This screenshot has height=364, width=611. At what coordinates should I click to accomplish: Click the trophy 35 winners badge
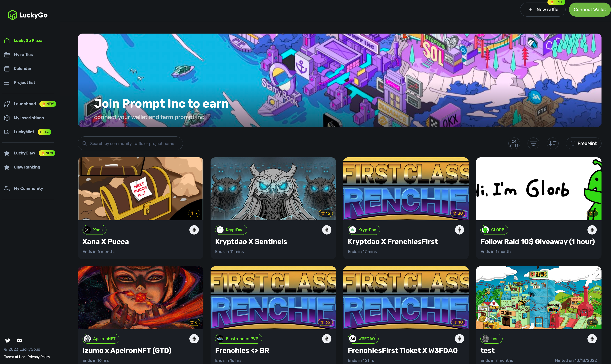pyautogui.click(x=325, y=322)
